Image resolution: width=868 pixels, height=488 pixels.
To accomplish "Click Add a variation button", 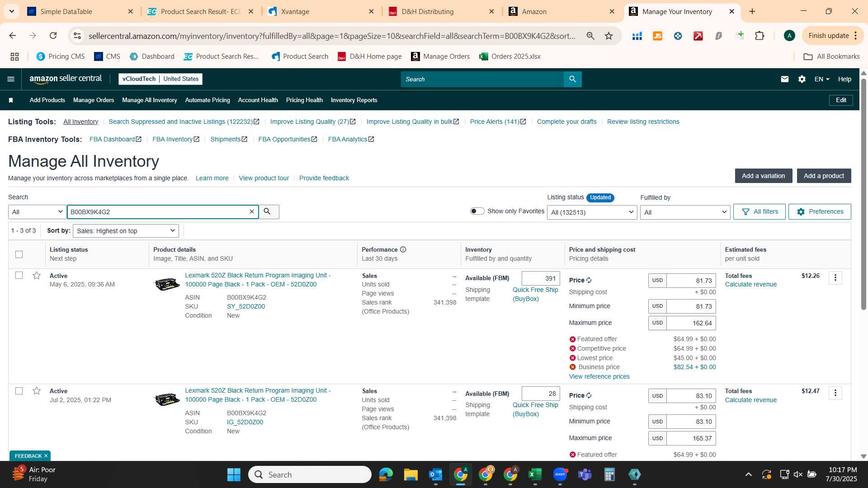I will tap(764, 176).
